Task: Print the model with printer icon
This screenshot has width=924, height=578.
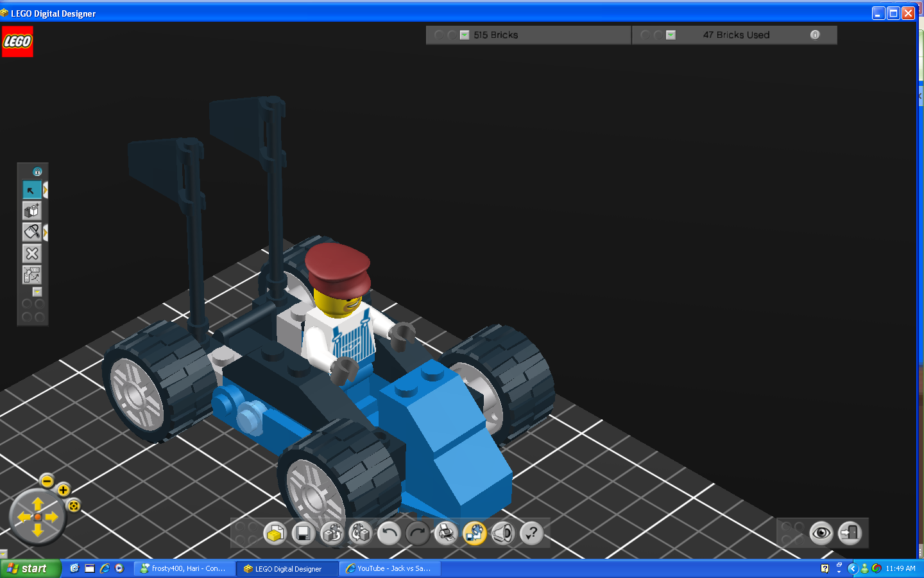Action: 446,533
